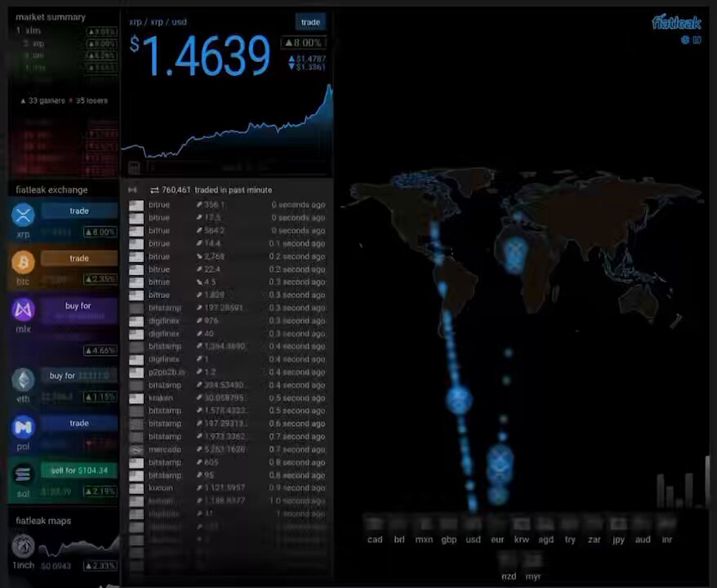Select the inr currency flag
This screenshot has height=588, width=717.
(666, 523)
